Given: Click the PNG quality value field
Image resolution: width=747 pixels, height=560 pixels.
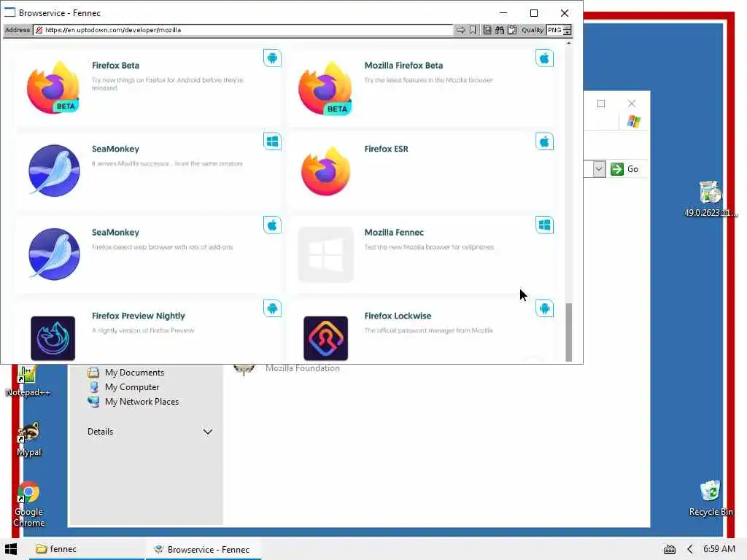Looking at the screenshot, I should [554, 30].
